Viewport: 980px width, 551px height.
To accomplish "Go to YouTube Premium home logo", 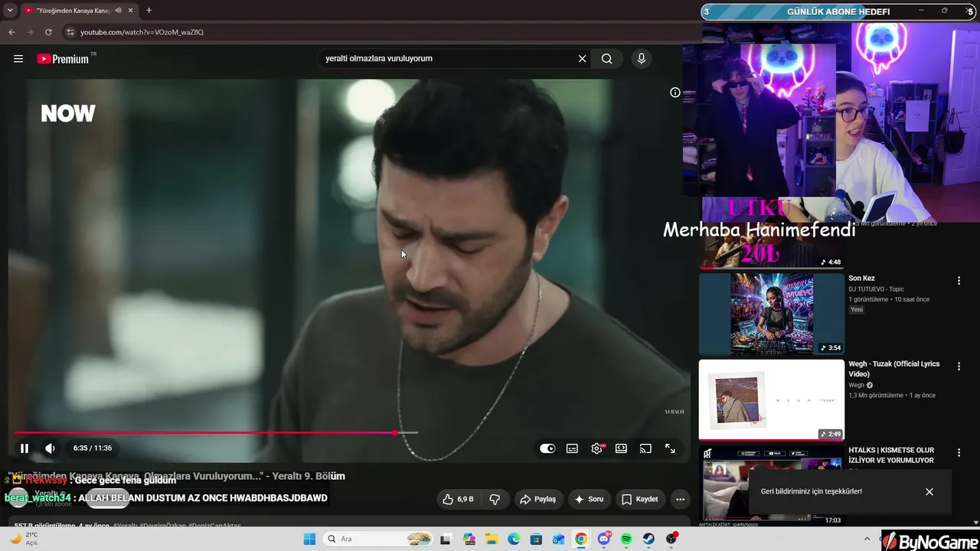I will point(63,59).
